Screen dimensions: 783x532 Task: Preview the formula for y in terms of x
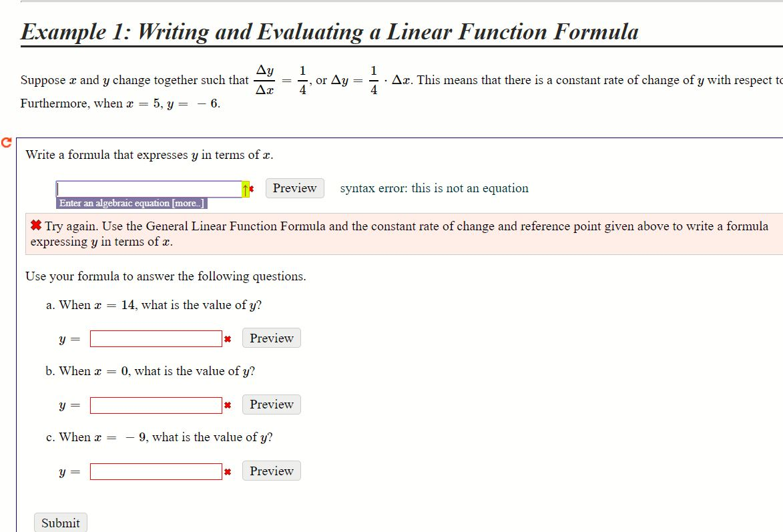click(x=294, y=188)
